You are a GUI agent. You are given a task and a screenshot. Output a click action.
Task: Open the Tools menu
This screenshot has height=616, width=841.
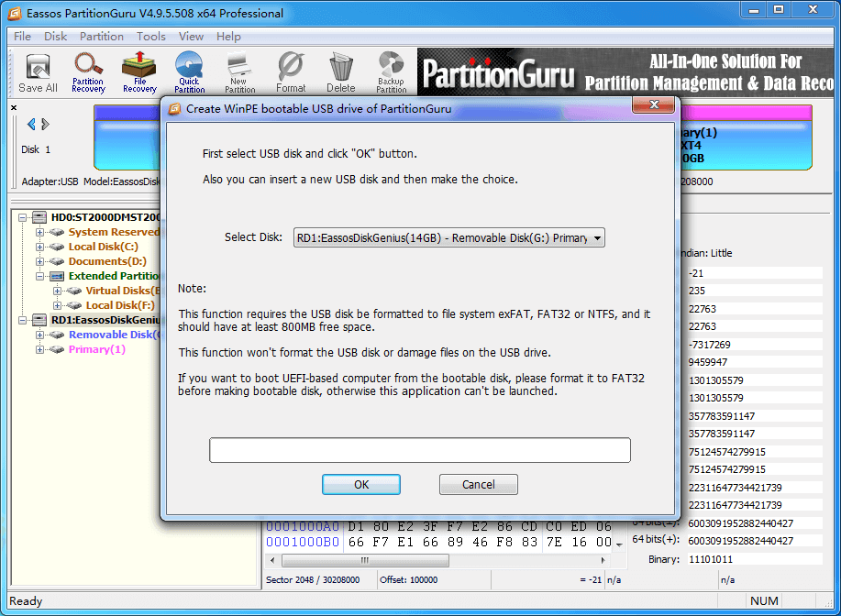click(x=150, y=37)
